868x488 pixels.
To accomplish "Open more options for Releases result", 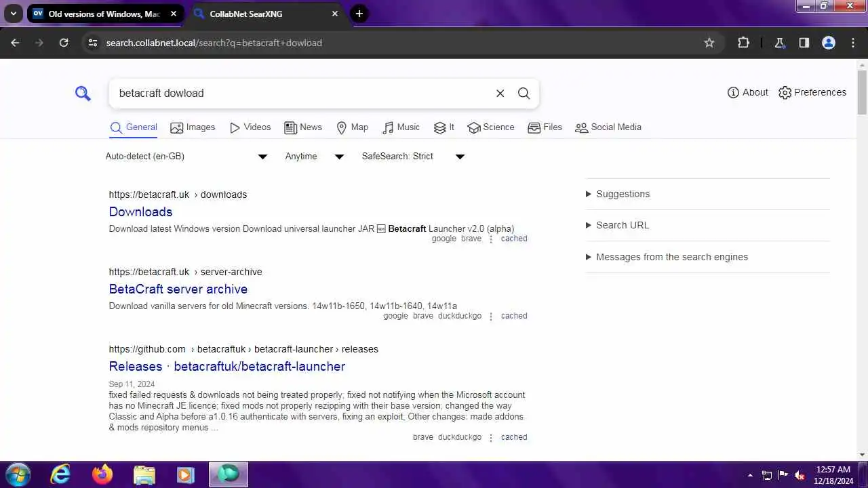I will [x=491, y=438].
